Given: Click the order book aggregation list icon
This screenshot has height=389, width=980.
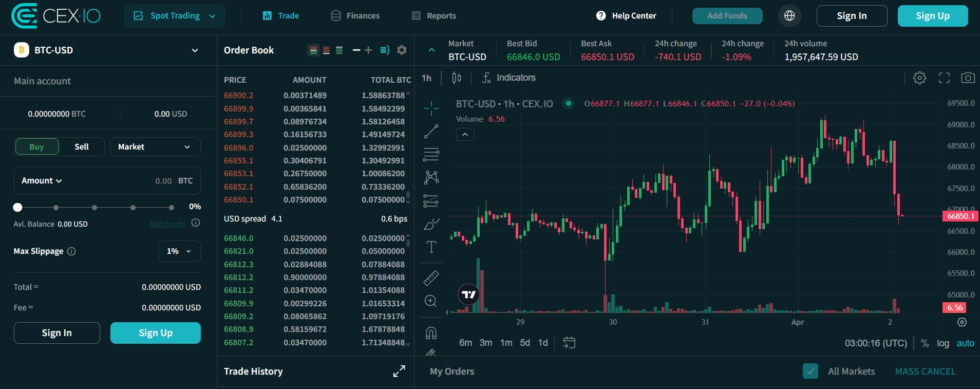Looking at the screenshot, I should coord(385,50).
